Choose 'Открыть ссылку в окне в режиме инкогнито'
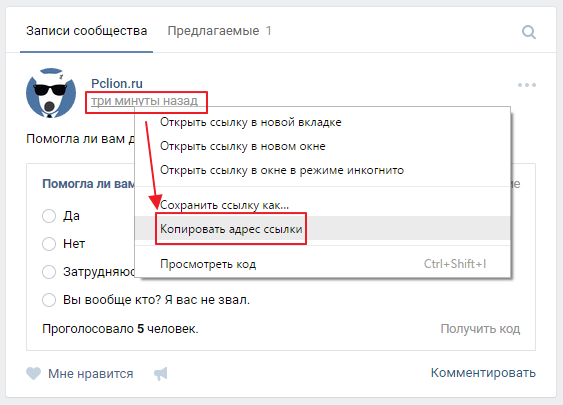The image size is (563, 405). (x=322, y=170)
